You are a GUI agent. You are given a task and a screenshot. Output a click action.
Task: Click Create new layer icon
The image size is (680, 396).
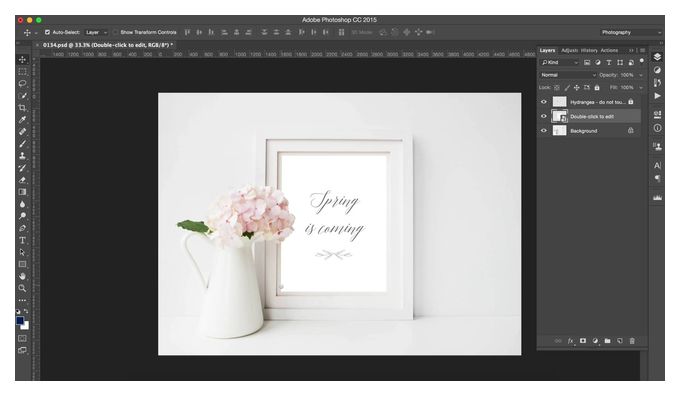[620, 341]
